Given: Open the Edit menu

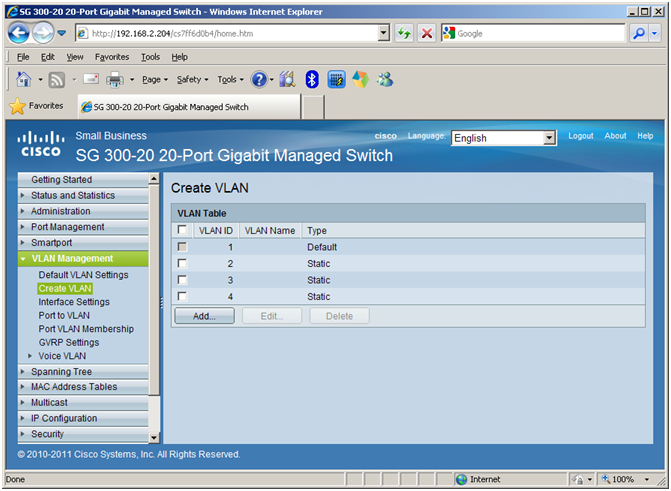Looking at the screenshot, I should point(48,57).
